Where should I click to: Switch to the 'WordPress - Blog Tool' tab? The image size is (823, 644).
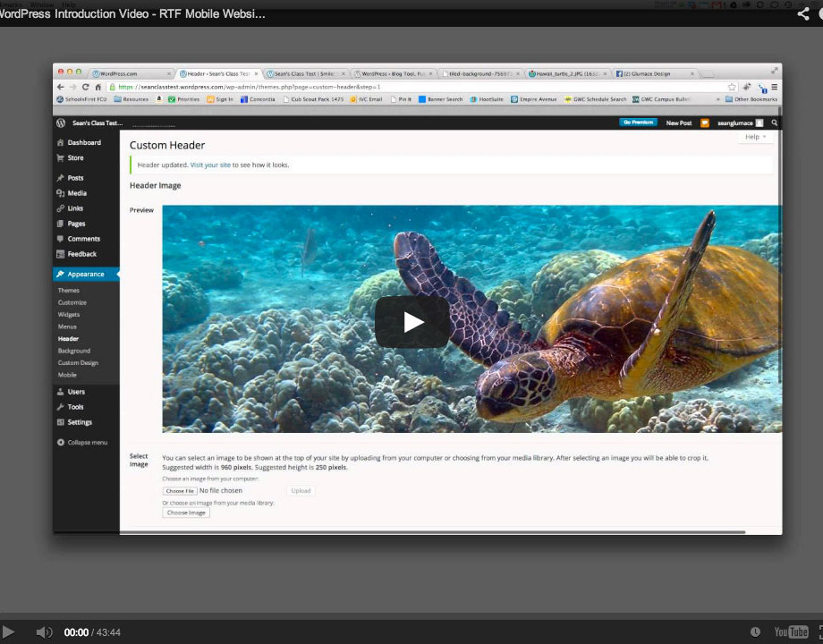[393, 74]
